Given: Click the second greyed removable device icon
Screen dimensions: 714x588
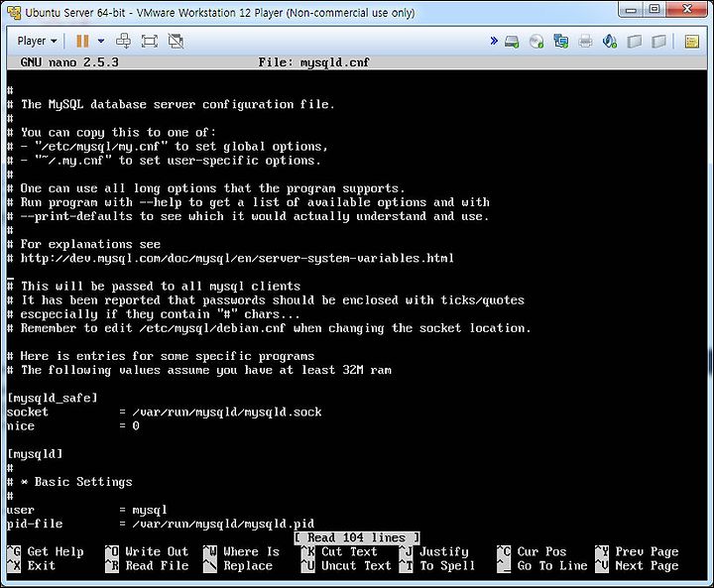Looking at the screenshot, I should coord(658,42).
